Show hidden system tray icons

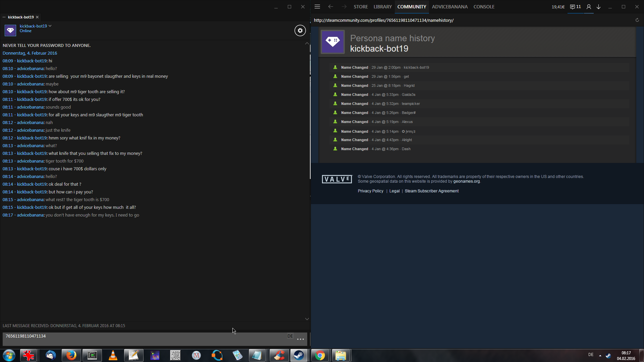pyautogui.click(x=600, y=355)
